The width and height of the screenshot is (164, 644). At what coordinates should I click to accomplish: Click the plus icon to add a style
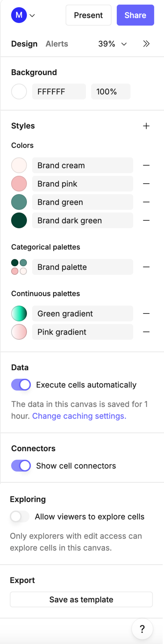[146, 126]
